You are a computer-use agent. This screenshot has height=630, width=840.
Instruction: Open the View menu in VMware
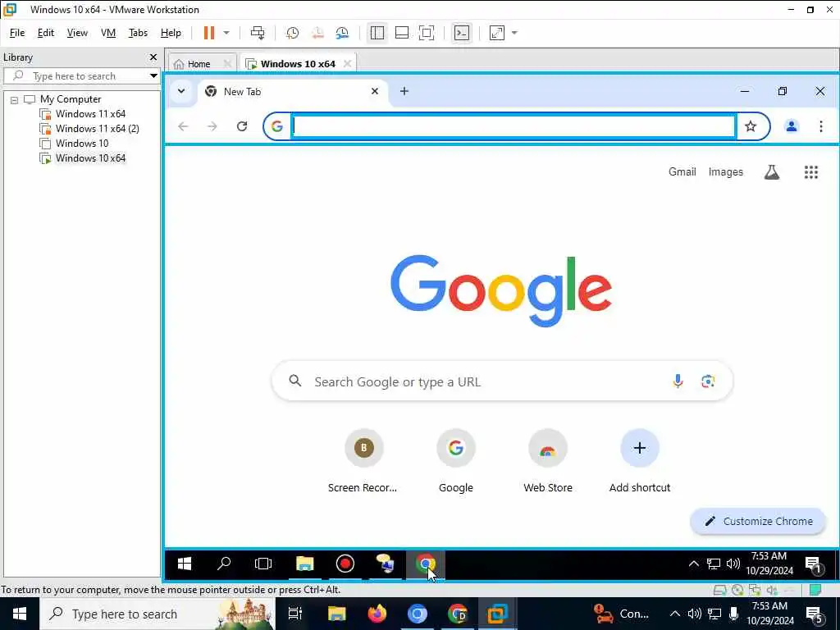point(77,33)
